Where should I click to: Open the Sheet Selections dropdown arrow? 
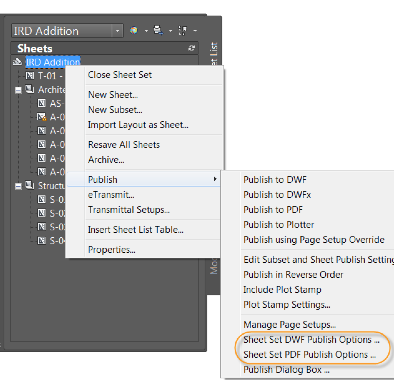195,31
